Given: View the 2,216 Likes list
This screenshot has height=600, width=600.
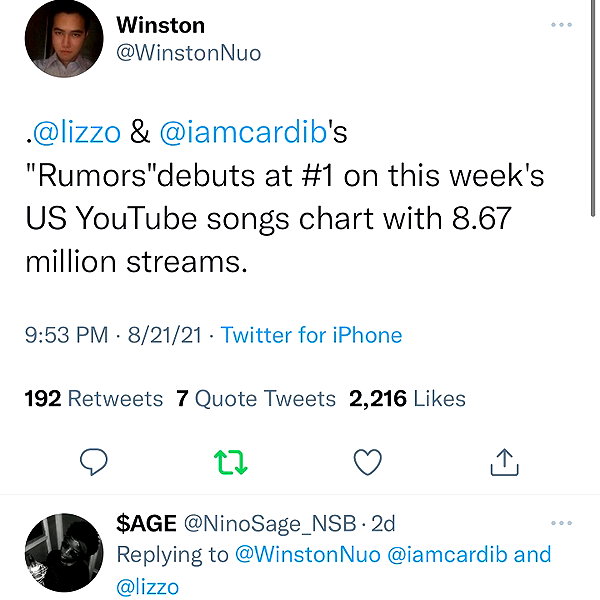Looking at the screenshot, I should 407,398.
